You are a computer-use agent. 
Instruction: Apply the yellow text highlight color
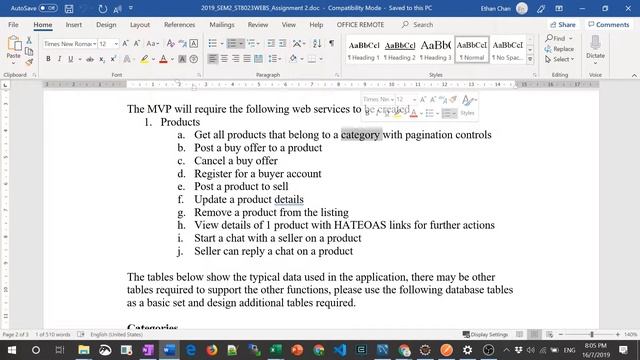[x=144, y=59]
